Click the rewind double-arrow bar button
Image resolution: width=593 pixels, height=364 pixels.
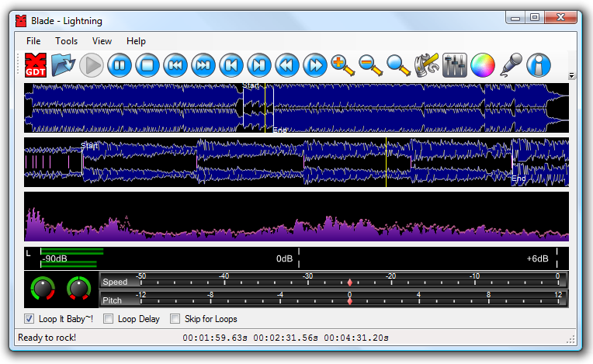click(x=175, y=65)
